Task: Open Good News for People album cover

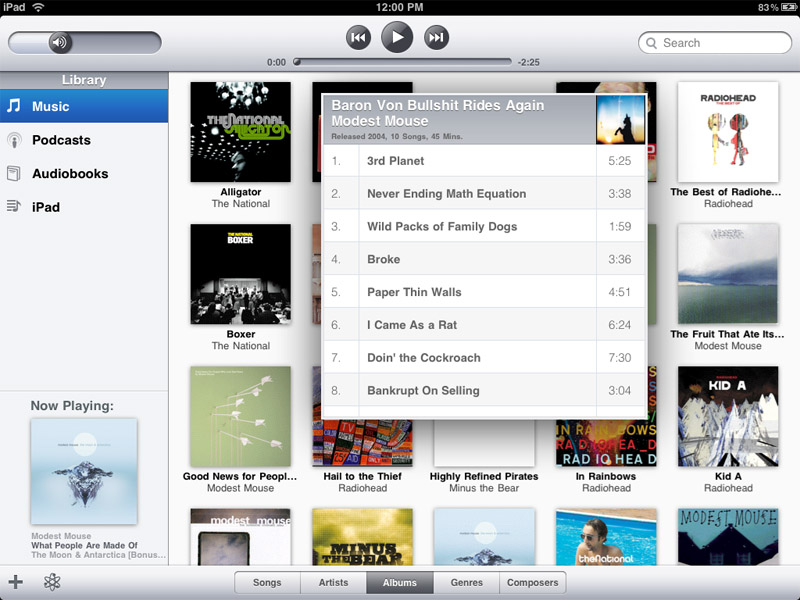Action: (x=241, y=416)
